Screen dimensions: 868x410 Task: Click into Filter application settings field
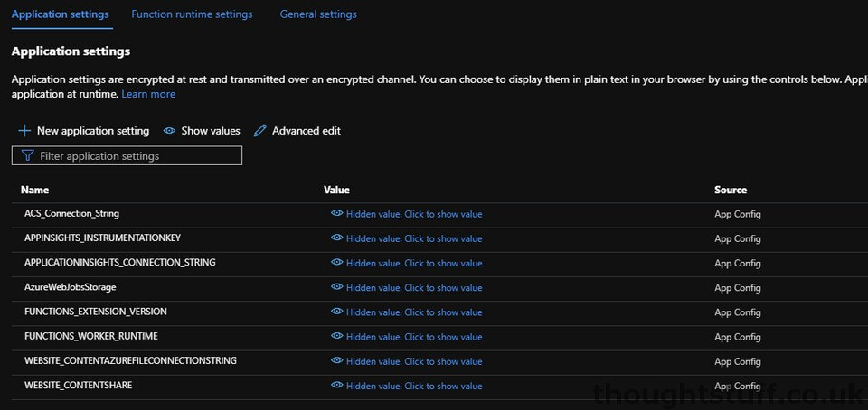click(127, 156)
